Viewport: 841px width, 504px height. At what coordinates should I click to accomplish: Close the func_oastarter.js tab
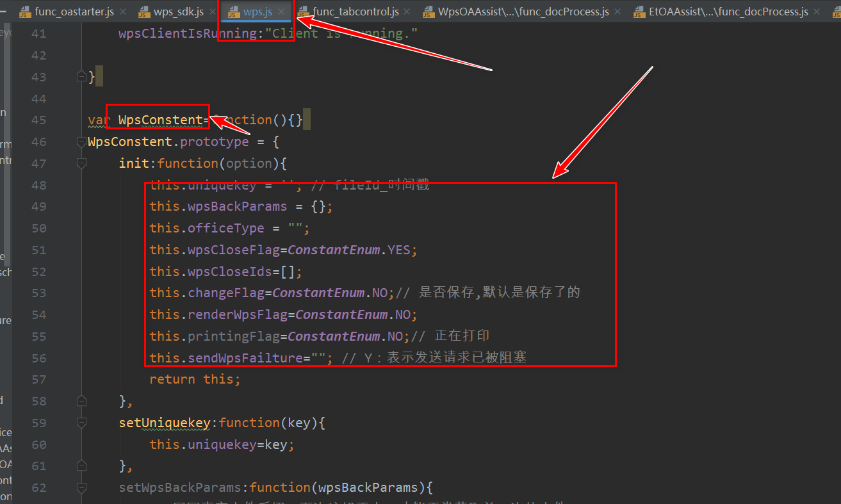tap(123, 12)
